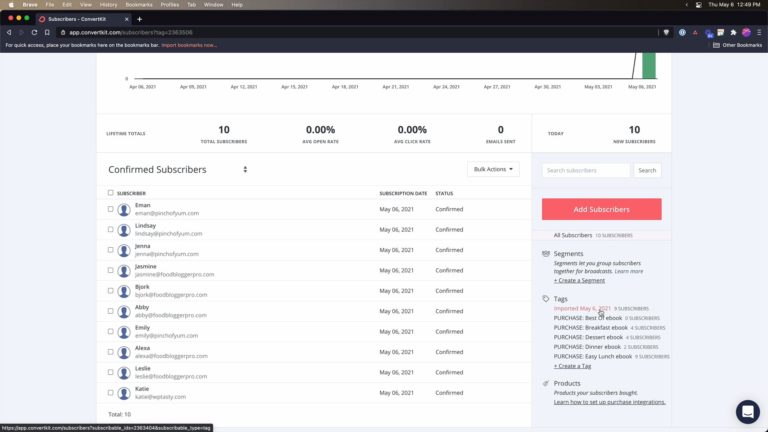Open a new browser tab
The image size is (768, 432).
click(140, 19)
